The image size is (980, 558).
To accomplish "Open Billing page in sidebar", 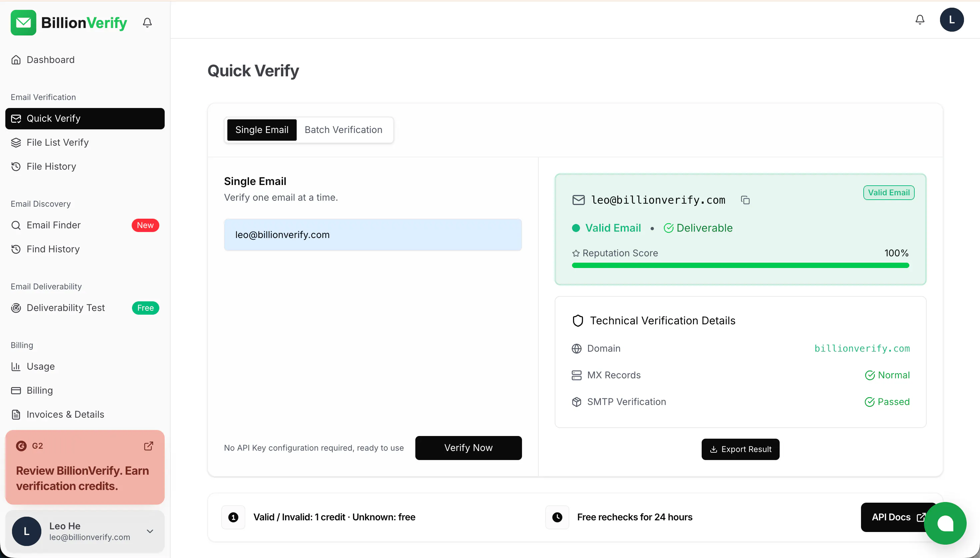I will point(85,391).
